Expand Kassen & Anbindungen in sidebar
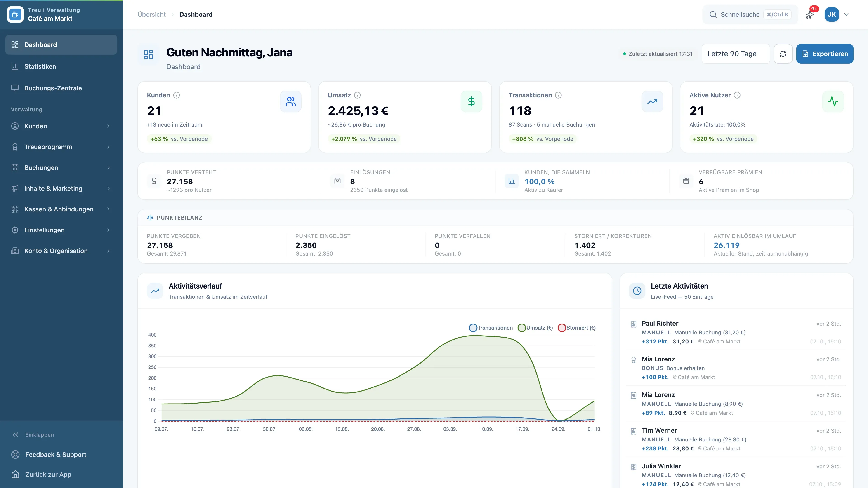Viewport: 868px width, 488px height. coord(61,209)
